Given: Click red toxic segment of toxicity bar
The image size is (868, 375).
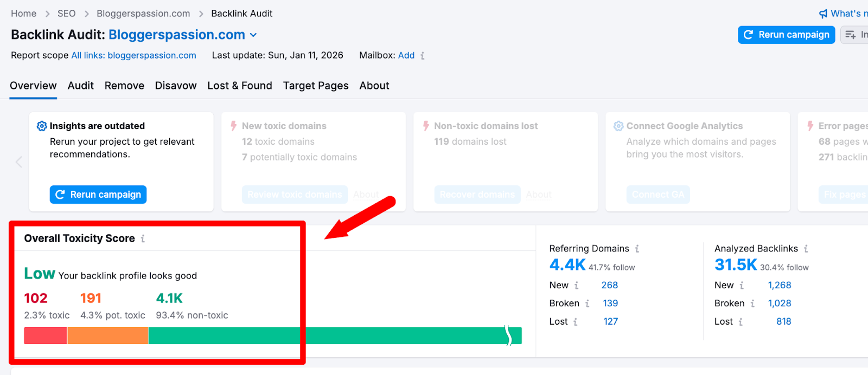Looking at the screenshot, I should click(x=46, y=336).
